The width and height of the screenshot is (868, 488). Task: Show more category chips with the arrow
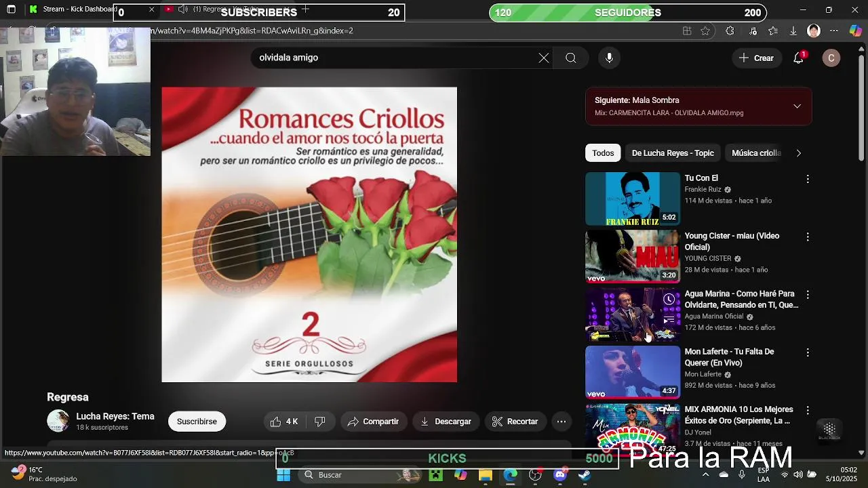(798, 153)
